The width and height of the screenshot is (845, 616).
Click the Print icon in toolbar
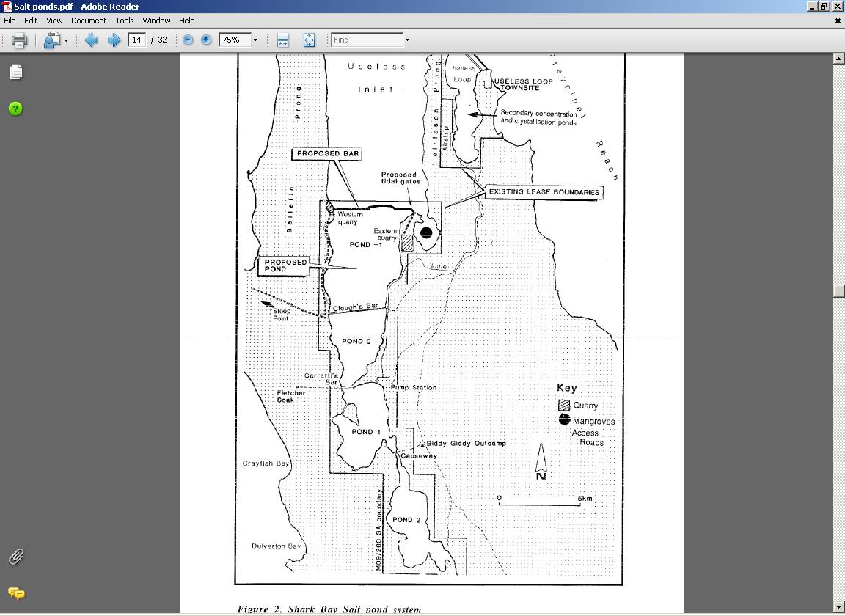click(19, 40)
